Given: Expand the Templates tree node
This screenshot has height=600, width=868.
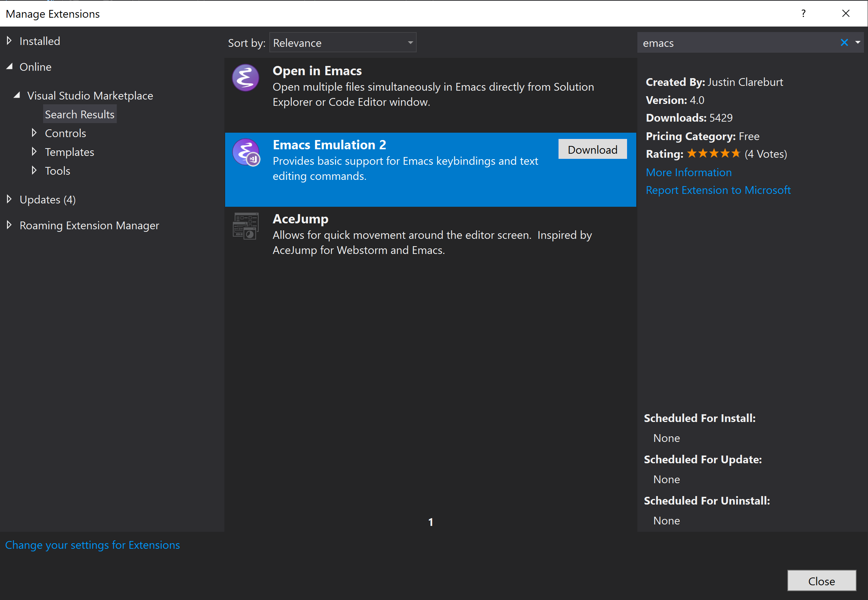Looking at the screenshot, I should point(34,151).
